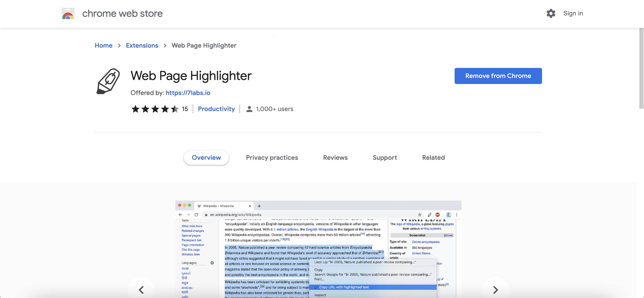Open Extensions breadcrumb link

[x=142, y=46]
